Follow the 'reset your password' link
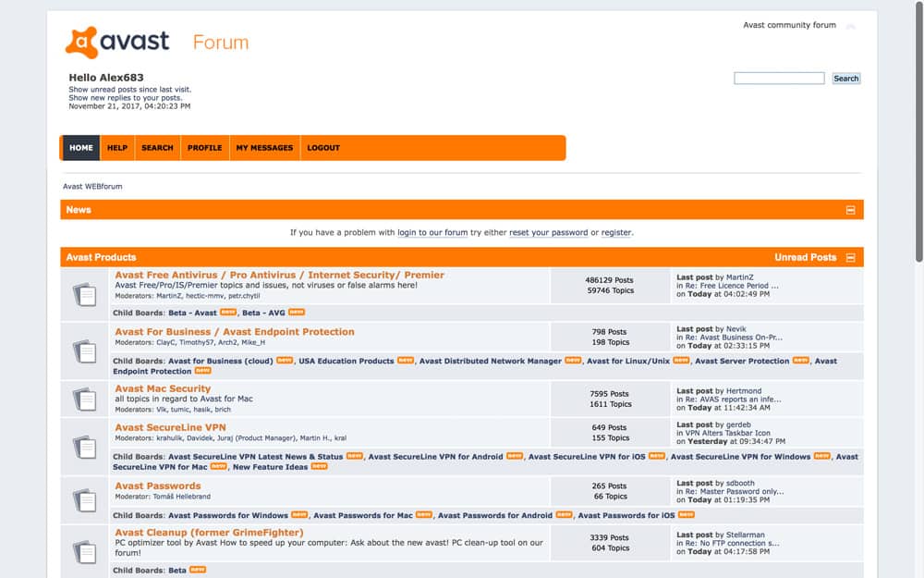Screen dimensions: 924x578 click(x=549, y=232)
